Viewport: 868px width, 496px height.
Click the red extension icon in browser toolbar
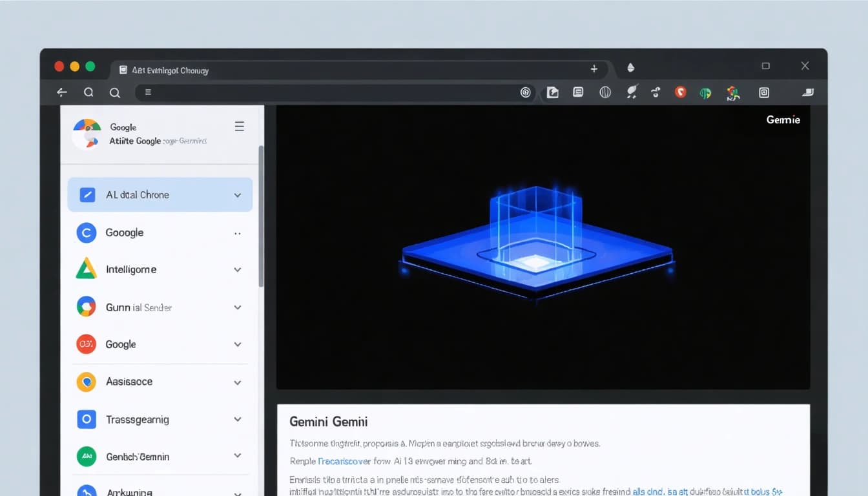tap(681, 92)
